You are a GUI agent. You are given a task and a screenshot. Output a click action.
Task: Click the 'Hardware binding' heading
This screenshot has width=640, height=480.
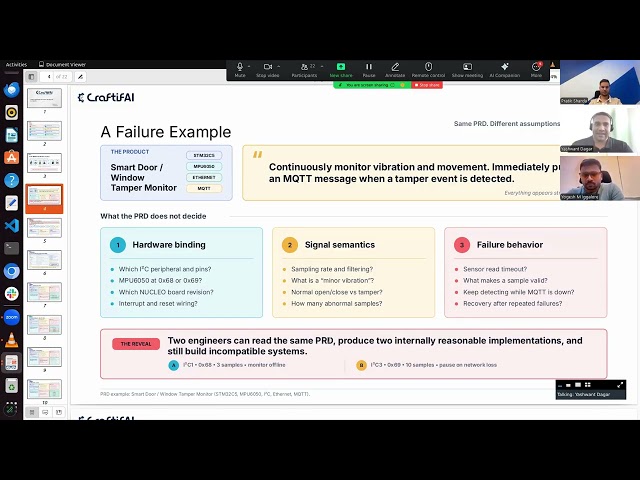(x=169, y=244)
